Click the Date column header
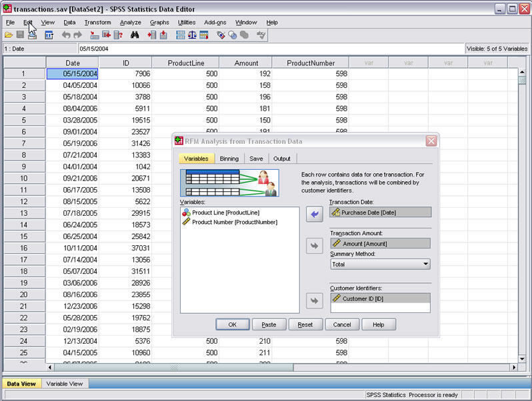This screenshot has width=532, height=401. 72,63
